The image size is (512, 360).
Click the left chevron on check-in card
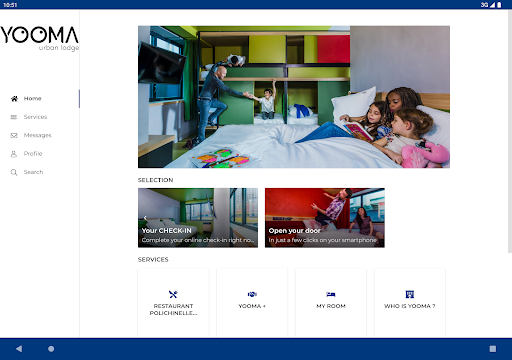145,218
